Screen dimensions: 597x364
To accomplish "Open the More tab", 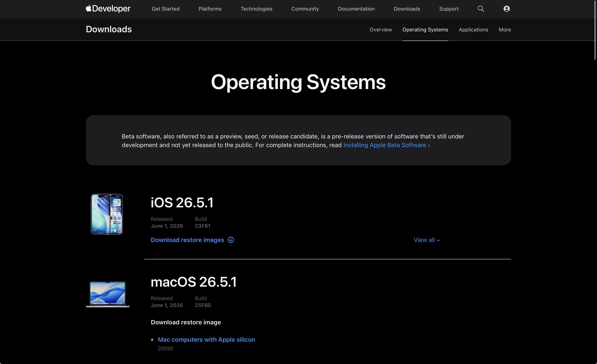I will (x=505, y=29).
